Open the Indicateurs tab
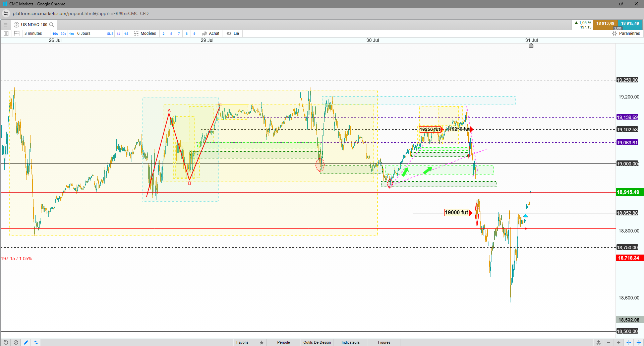644x346 pixels. (351, 342)
